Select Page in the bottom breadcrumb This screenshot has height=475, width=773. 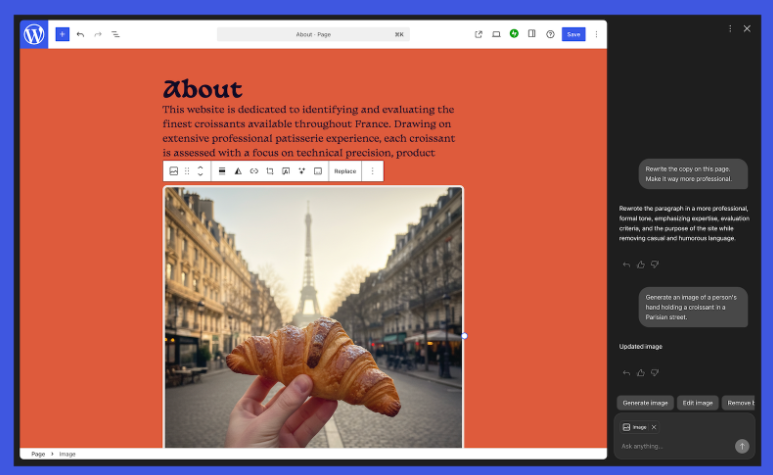(x=38, y=454)
